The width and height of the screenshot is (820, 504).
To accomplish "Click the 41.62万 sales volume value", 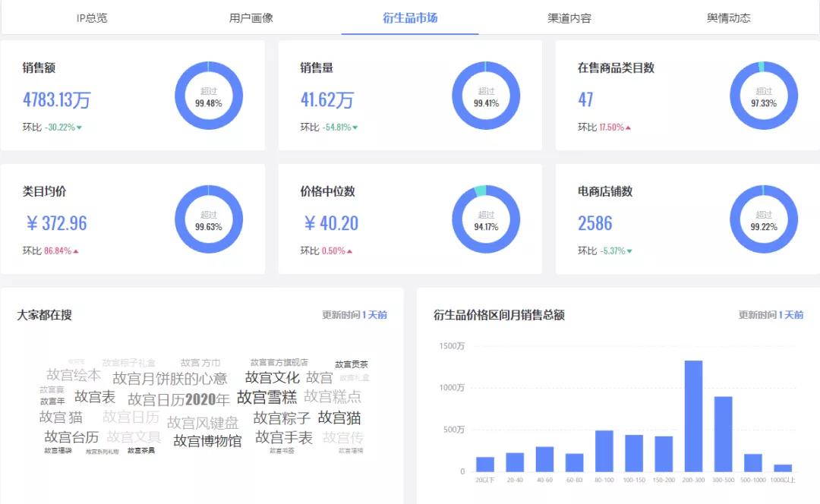I will (327, 99).
